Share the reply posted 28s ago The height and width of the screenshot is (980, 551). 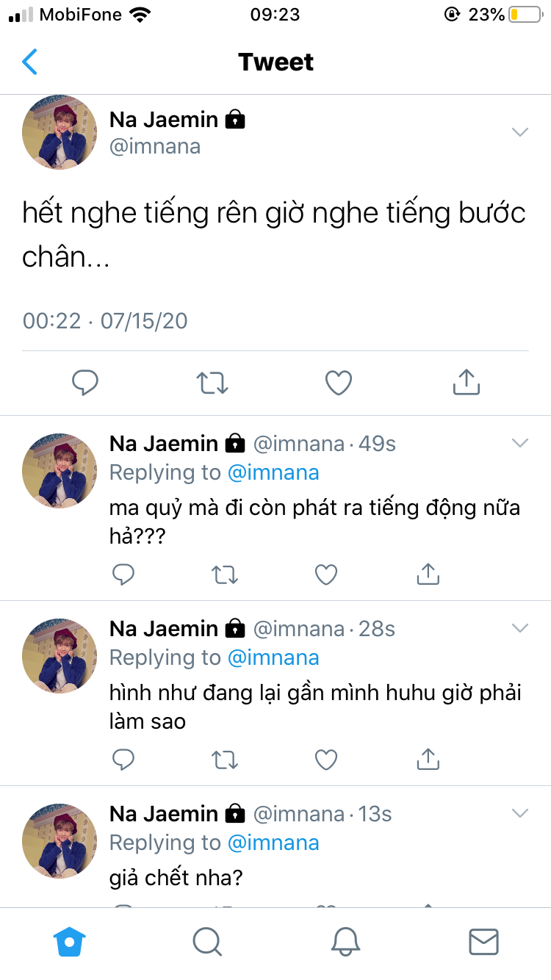tap(428, 760)
